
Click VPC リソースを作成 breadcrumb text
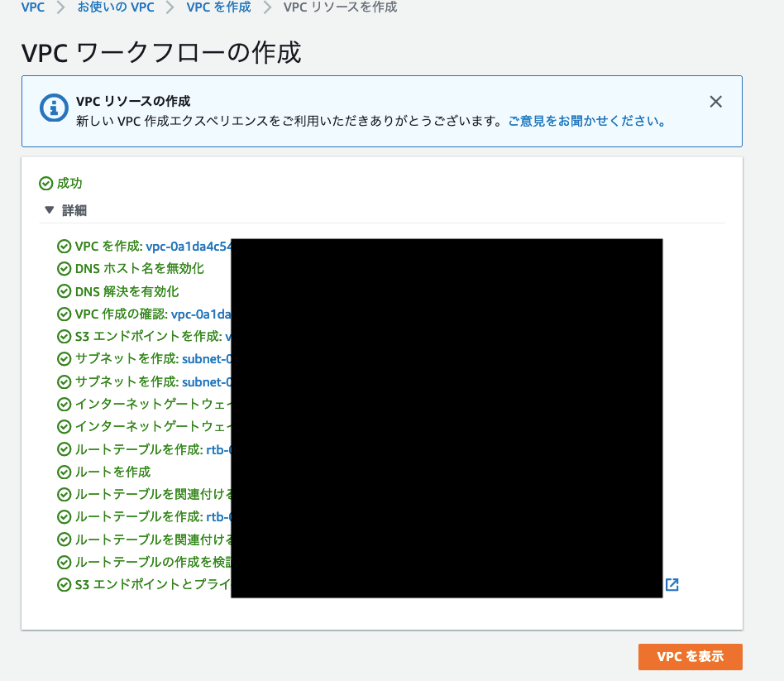pos(340,7)
